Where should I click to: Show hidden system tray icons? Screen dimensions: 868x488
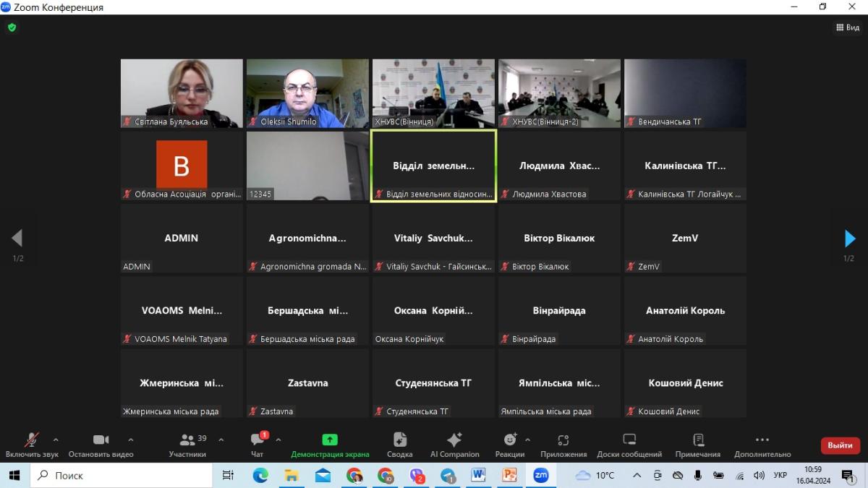point(637,475)
